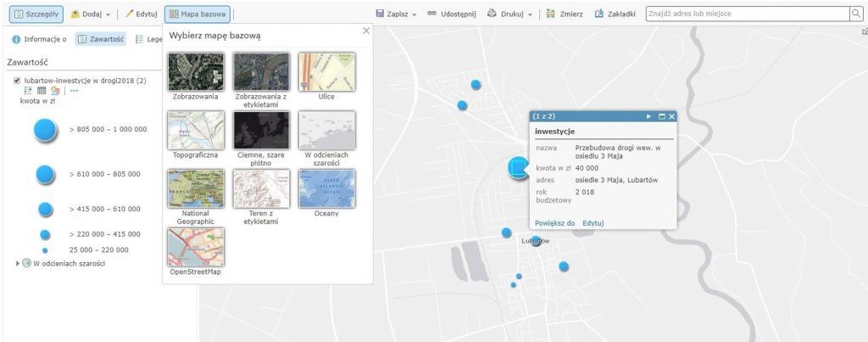Select the Oceany basemap thumbnail
This screenshot has height=342, width=868.
326,188
